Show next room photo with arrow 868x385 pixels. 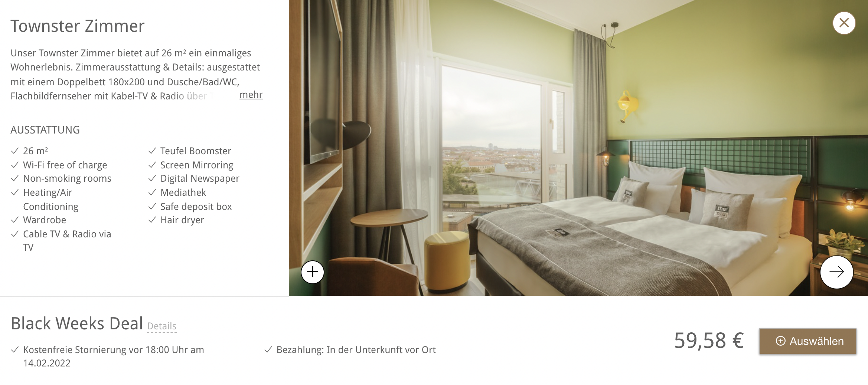point(836,272)
